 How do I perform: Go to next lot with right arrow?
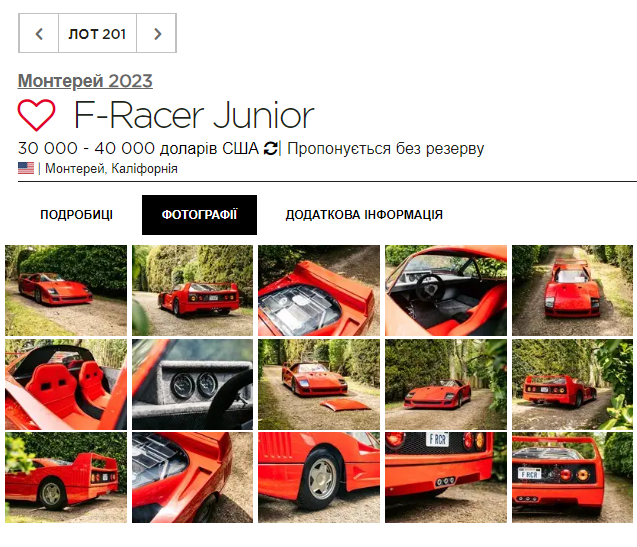157,33
